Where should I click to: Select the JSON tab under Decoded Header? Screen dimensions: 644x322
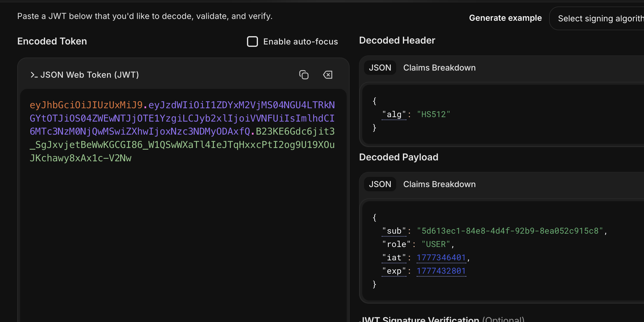(380, 68)
